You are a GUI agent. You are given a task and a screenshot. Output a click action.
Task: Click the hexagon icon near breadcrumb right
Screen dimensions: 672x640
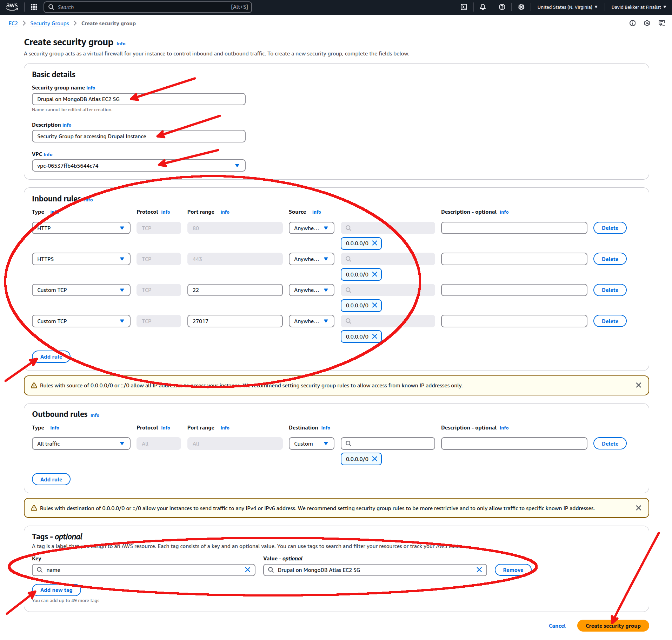tap(647, 23)
